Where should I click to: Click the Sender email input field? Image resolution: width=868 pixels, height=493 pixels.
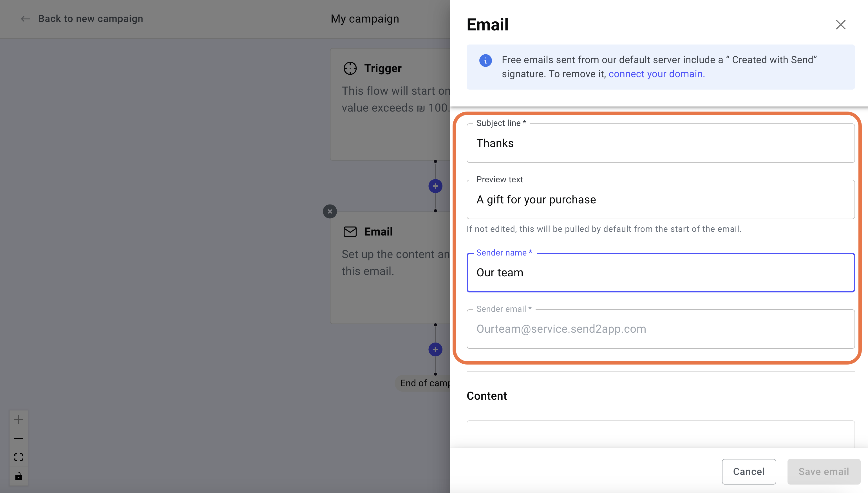pyautogui.click(x=661, y=329)
